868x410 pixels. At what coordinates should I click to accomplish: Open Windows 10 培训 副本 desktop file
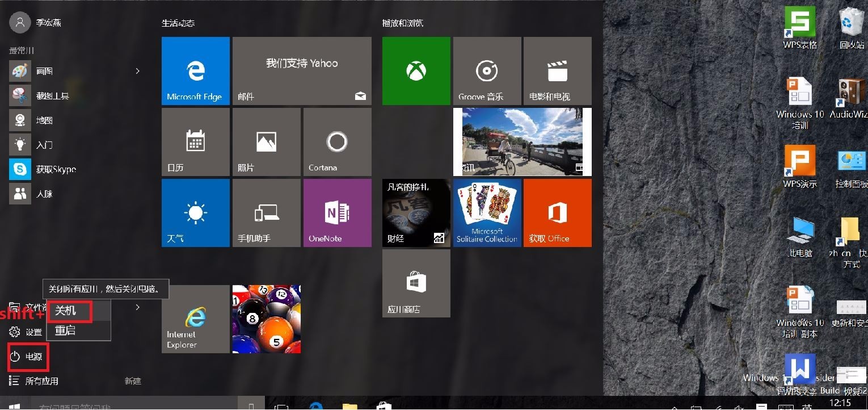(800, 312)
